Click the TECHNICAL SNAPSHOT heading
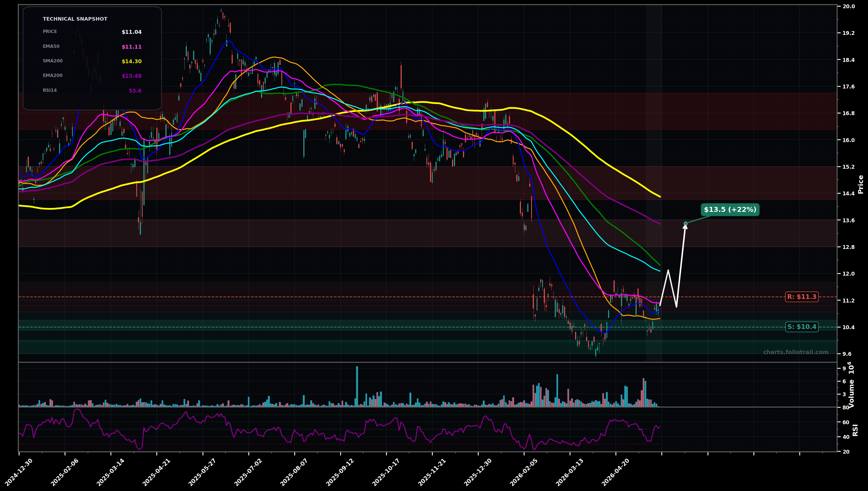868x491 pixels. (75, 19)
